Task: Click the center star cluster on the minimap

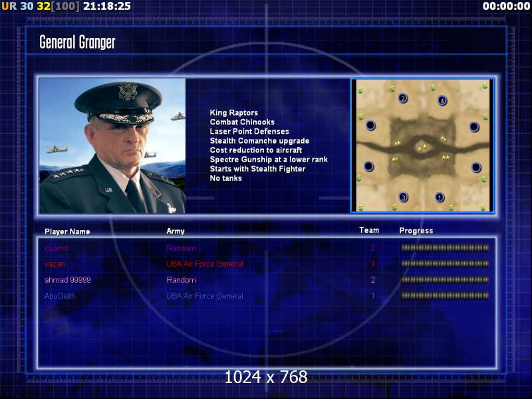Action: (x=422, y=147)
